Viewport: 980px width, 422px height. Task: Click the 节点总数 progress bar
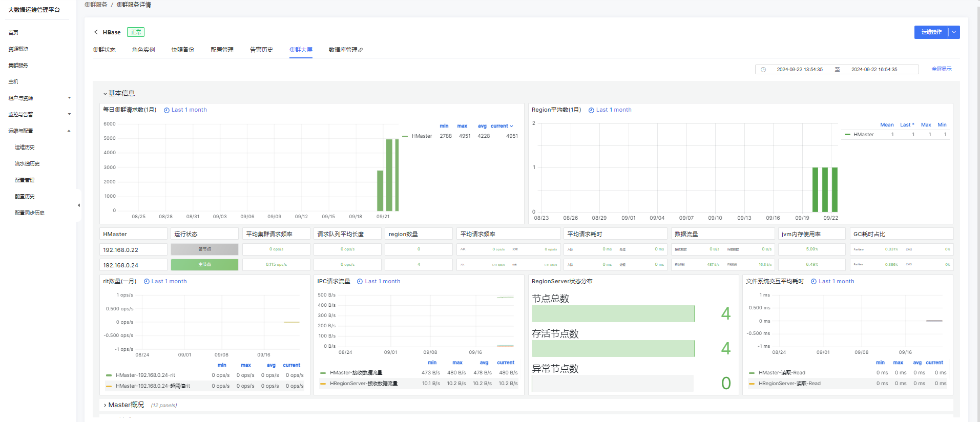point(613,314)
